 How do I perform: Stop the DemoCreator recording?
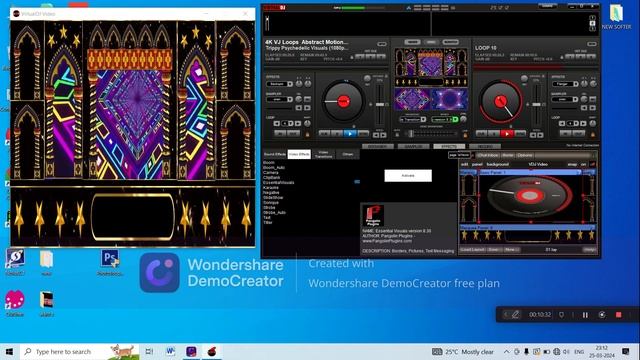(x=618, y=315)
